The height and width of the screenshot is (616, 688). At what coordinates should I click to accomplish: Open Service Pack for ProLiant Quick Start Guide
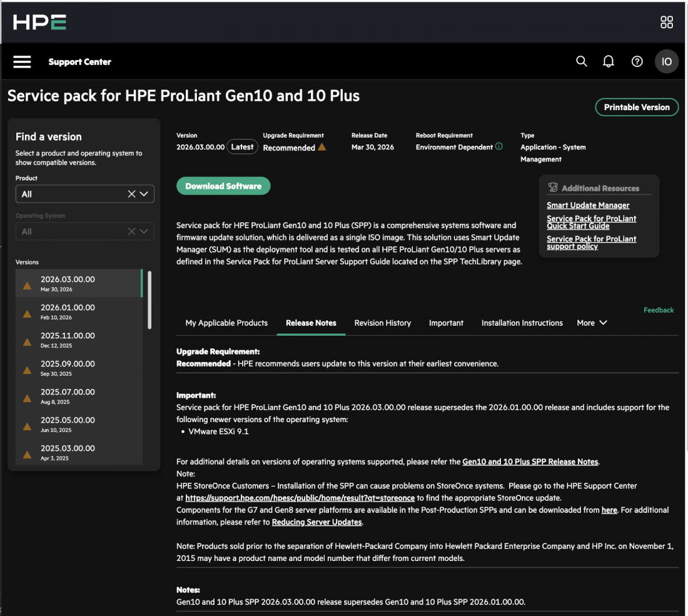pos(591,222)
